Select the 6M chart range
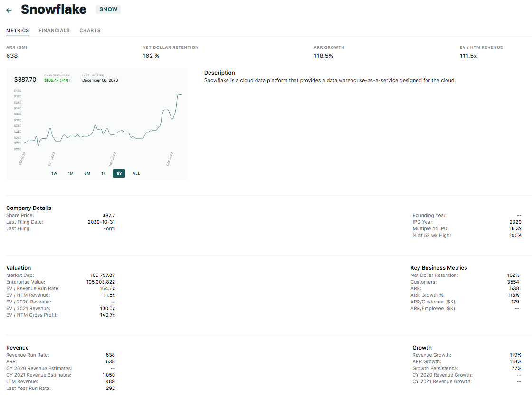 tap(87, 173)
